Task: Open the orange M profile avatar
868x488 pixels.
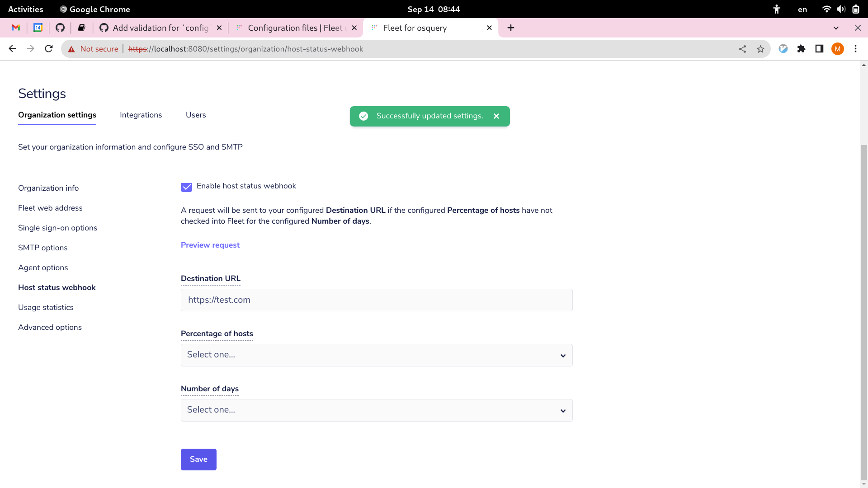Action: pyautogui.click(x=838, y=49)
